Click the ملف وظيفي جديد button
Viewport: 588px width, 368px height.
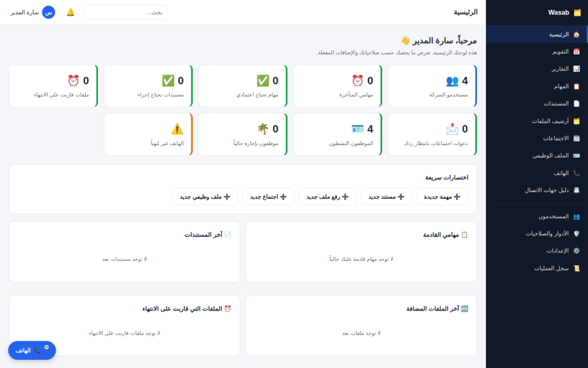(205, 197)
